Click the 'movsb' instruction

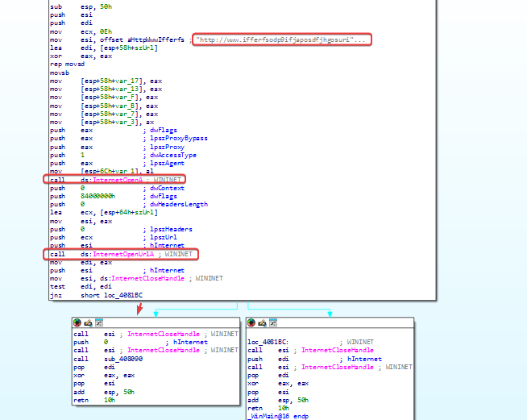click(x=60, y=73)
